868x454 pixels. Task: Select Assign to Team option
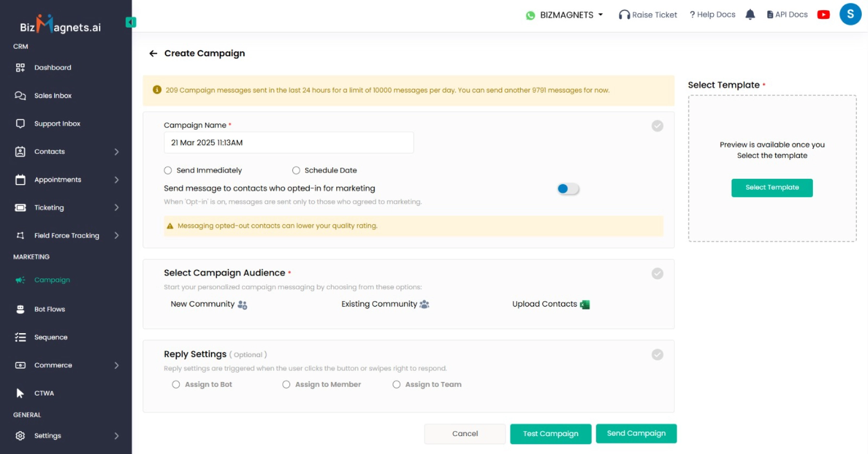coord(397,385)
